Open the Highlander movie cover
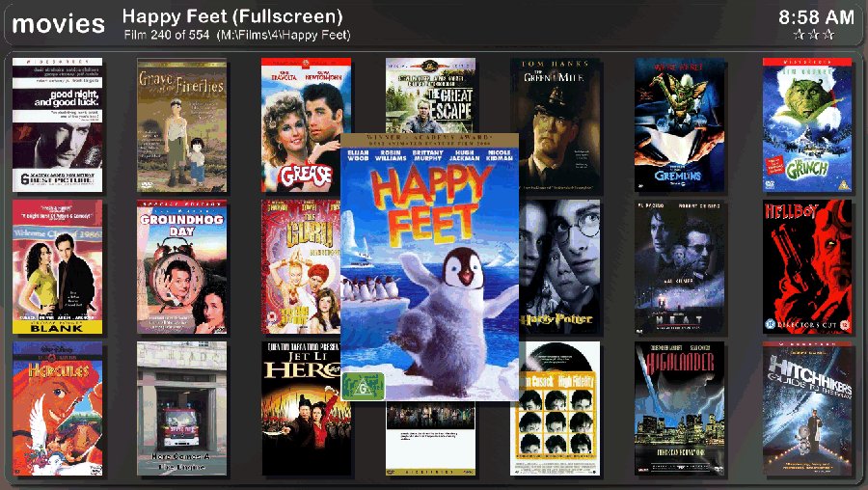The image size is (868, 490). click(x=680, y=409)
